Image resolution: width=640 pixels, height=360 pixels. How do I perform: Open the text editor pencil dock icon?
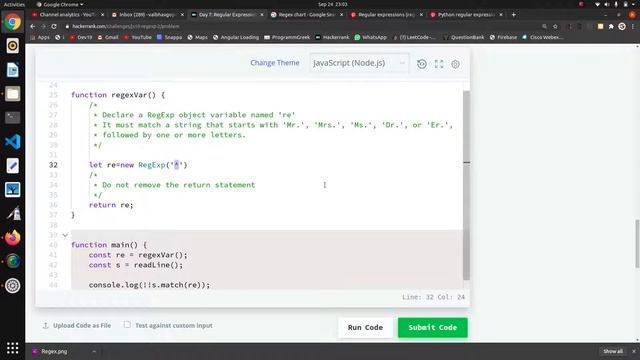[13, 166]
